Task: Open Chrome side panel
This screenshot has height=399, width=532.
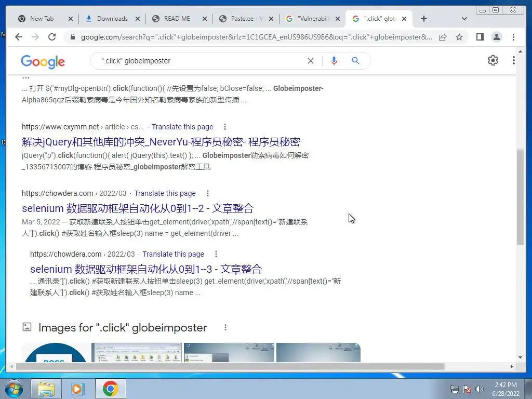Action: [480, 37]
